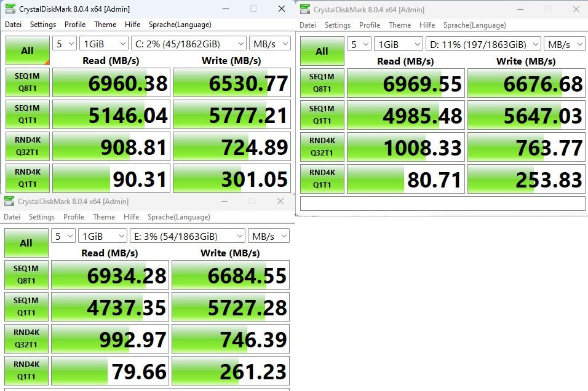The width and height of the screenshot is (588, 391).
Task: Open 1GiB test size dropdown in C: window
Action: click(104, 44)
